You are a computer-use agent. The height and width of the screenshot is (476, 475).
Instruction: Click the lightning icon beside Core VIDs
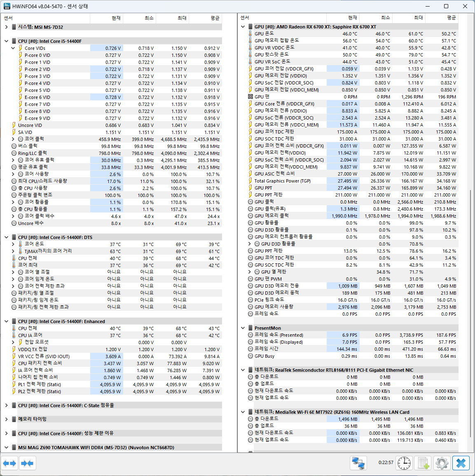tap(20, 48)
